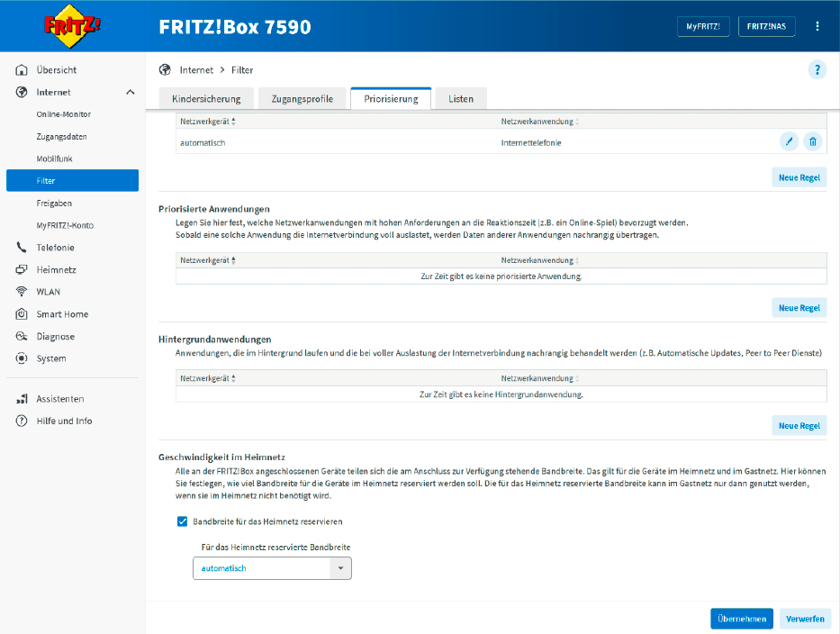
Task: Select the Priorisierung tab
Action: 391,98
